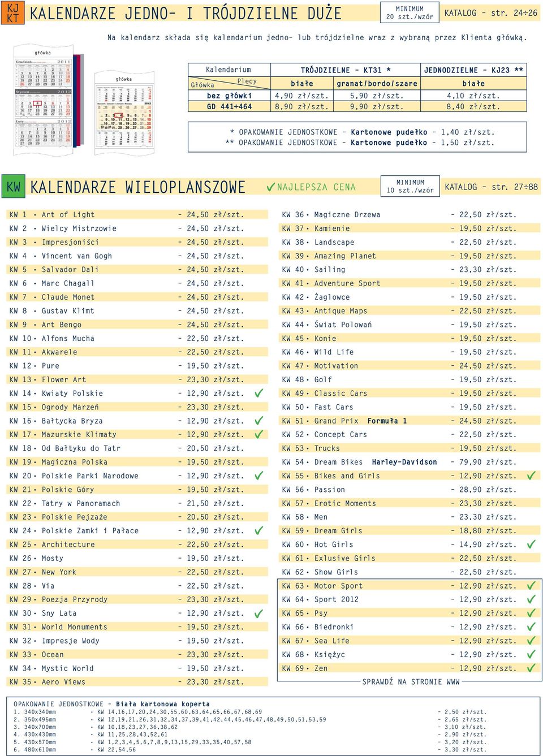Click the bez główki row label
This screenshot has width=543, height=756.
(x=229, y=96)
